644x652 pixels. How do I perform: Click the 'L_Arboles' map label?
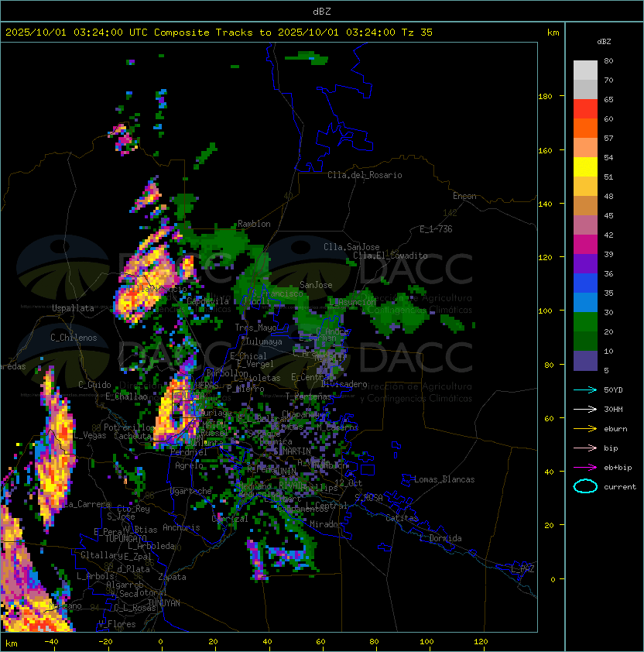96,576
